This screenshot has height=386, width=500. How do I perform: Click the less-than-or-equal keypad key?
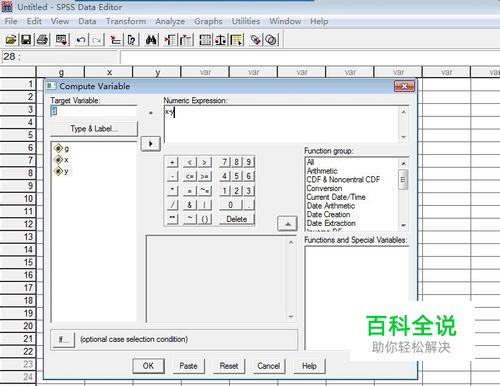coord(189,177)
